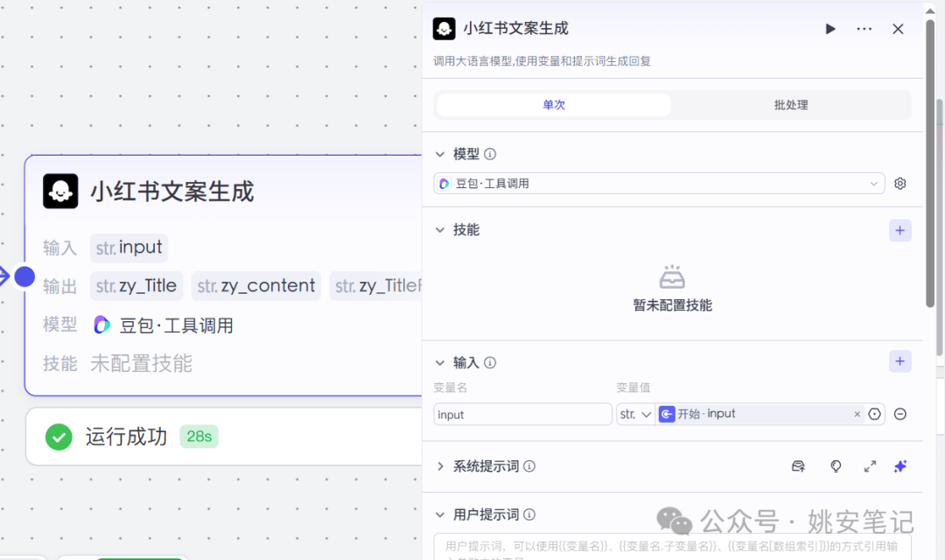Open the 豆包·工具调用 model dropdown
This screenshot has width=945, height=560.
659,183
